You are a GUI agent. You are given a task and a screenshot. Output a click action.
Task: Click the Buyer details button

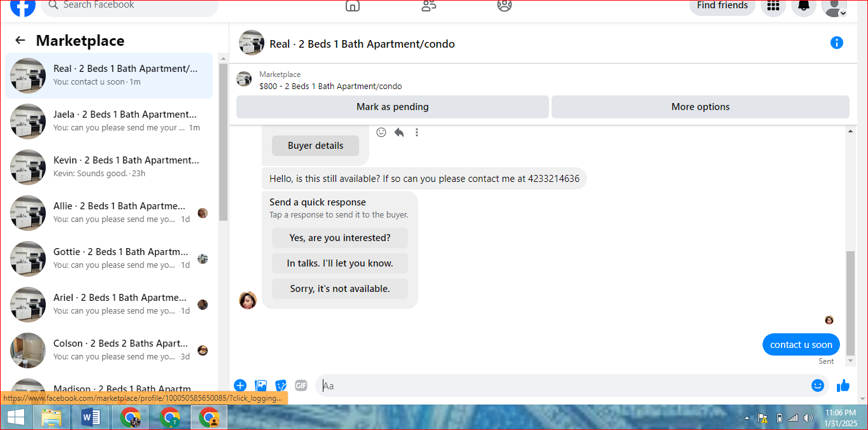(315, 146)
